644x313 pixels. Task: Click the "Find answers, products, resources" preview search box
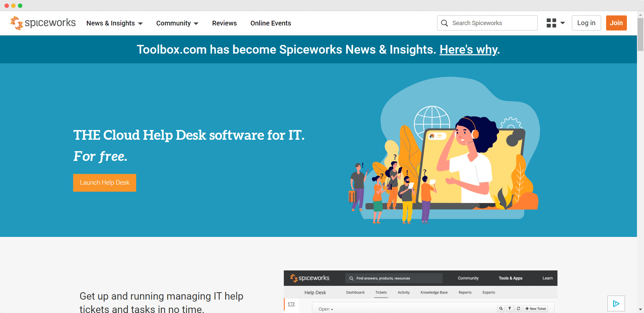click(x=394, y=278)
